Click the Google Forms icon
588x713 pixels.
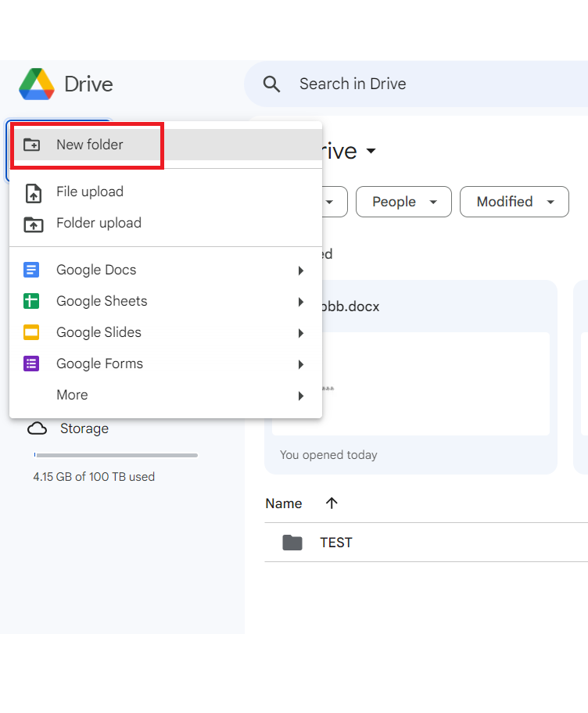[31, 364]
